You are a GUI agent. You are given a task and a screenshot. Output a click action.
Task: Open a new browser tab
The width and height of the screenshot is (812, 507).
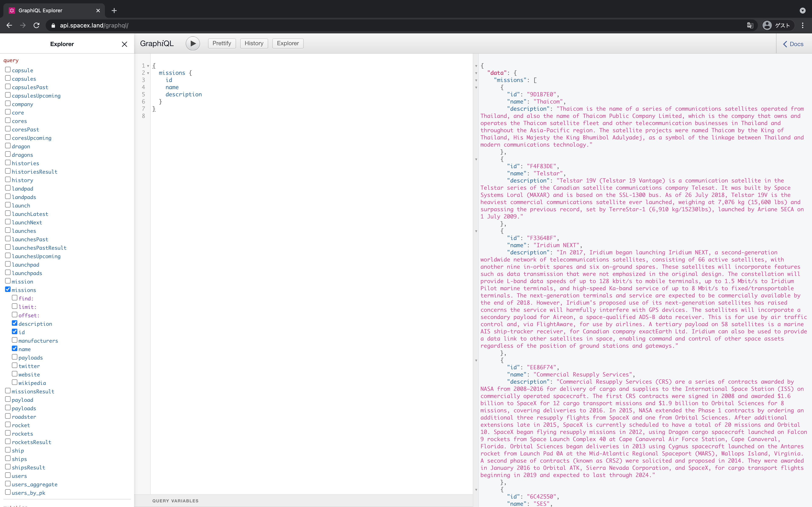(114, 10)
